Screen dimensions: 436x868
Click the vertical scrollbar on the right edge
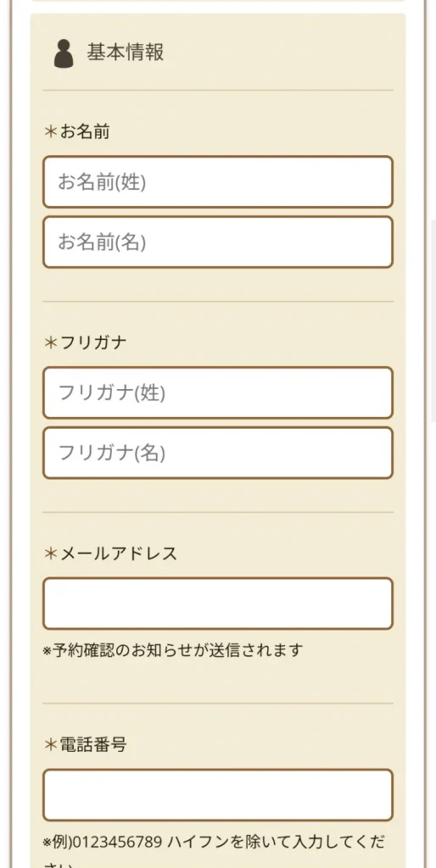coord(433,321)
